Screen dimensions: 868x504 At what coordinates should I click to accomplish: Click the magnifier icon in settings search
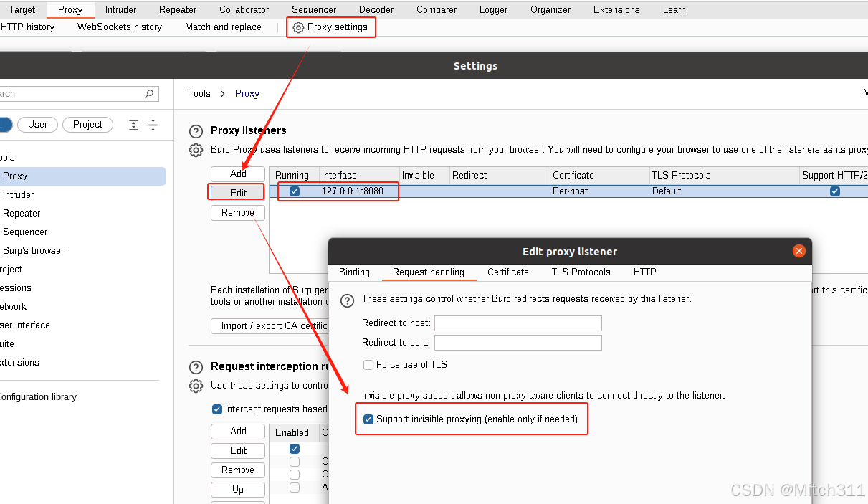149,93
